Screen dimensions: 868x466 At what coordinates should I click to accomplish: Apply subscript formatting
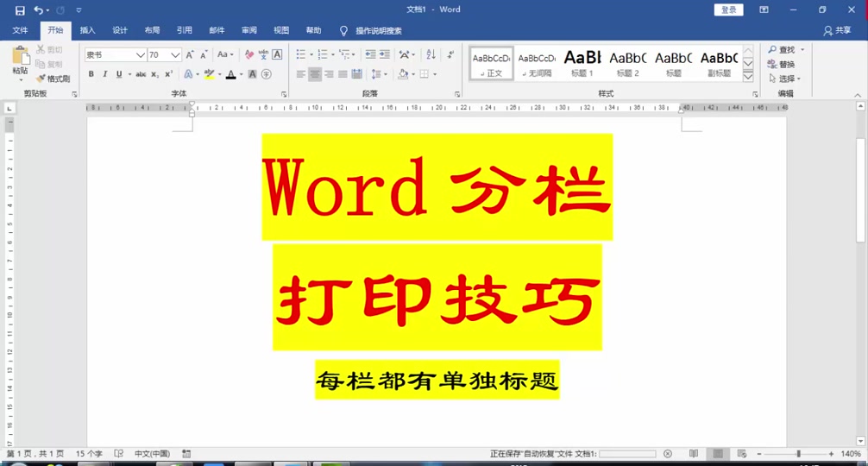[x=155, y=74]
